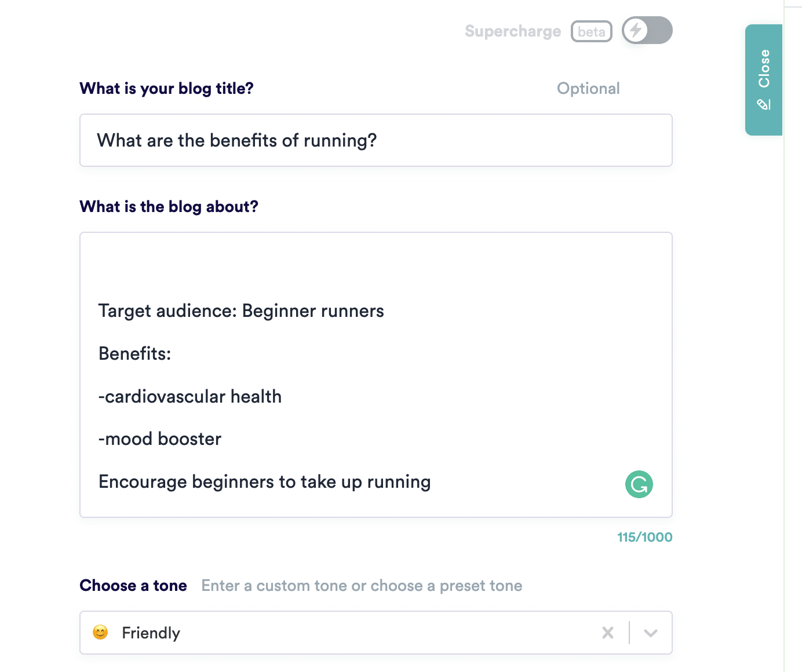
Task: Click the beta badge next to Supercharge
Action: point(592,31)
